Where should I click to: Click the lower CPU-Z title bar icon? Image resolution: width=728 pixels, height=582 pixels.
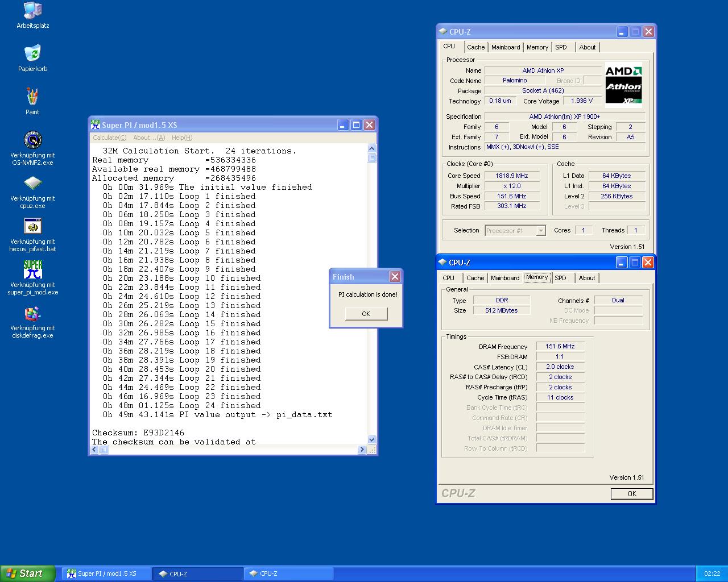[442, 263]
